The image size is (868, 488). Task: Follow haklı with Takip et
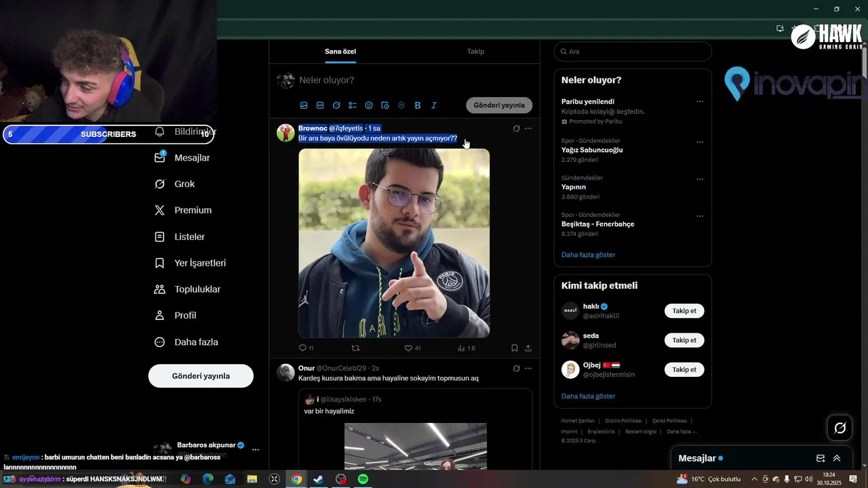[684, 311]
